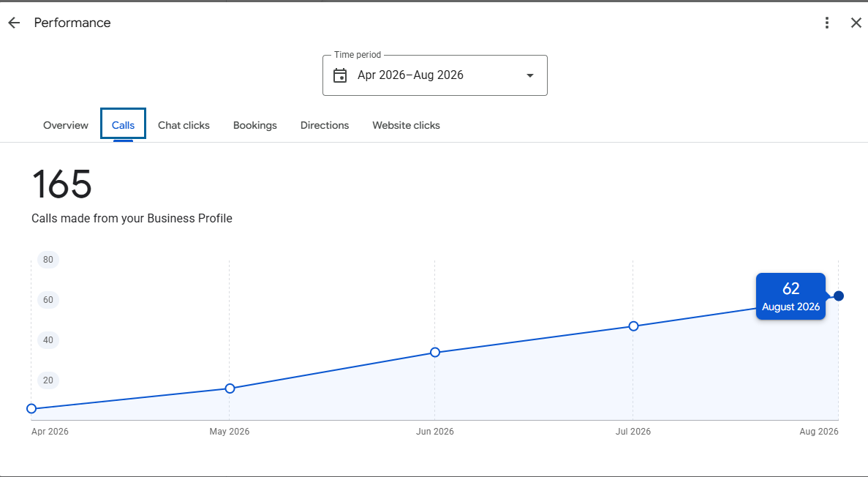Close the Performance panel
Image resolution: width=868 pixels, height=477 pixels.
pyautogui.click(x=856, y=23)
